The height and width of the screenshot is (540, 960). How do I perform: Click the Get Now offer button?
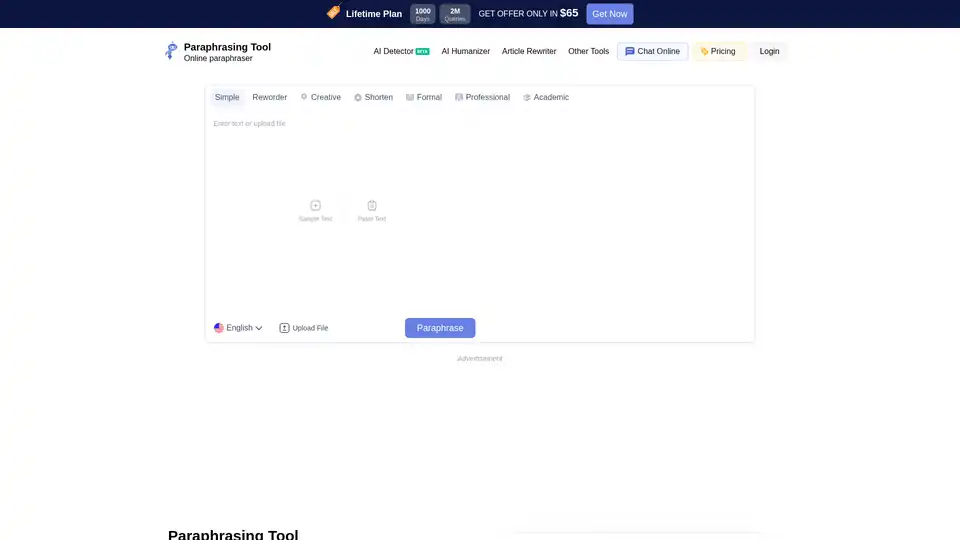click(x=609, y=14)
